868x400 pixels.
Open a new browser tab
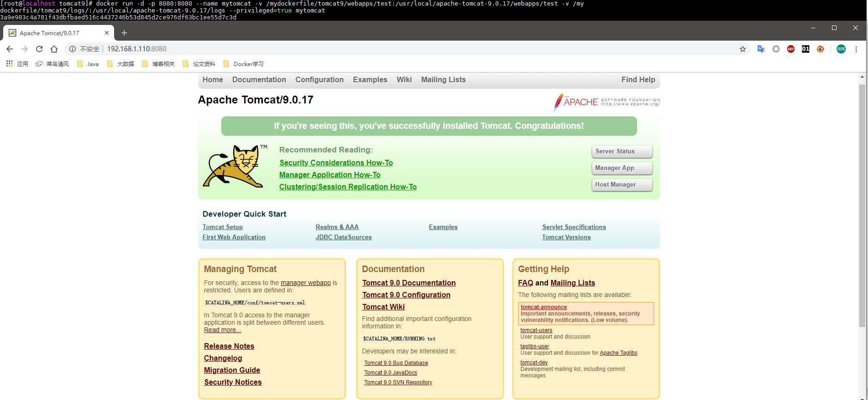click(124, 33)
